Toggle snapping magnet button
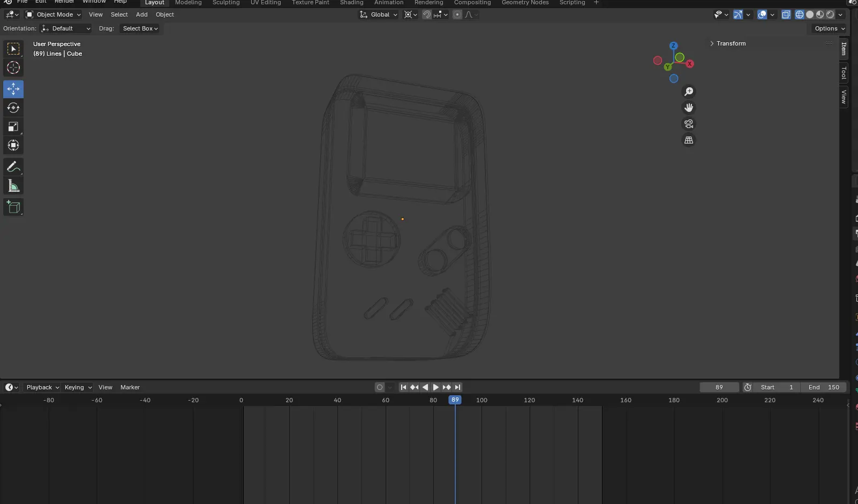Screen dimensions: 858x504 (x=427, y=14)
